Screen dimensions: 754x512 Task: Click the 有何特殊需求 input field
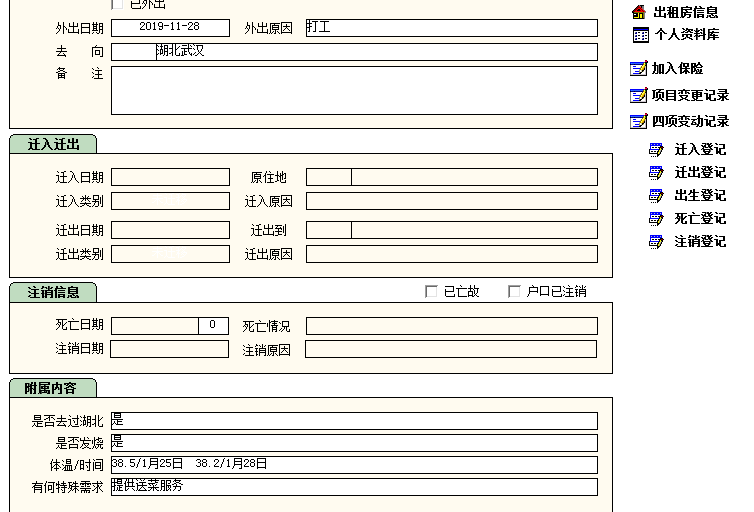tap(354, 487)
